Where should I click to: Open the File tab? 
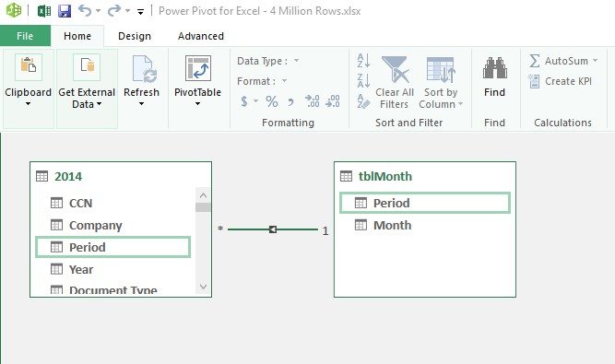coord(25,36)
